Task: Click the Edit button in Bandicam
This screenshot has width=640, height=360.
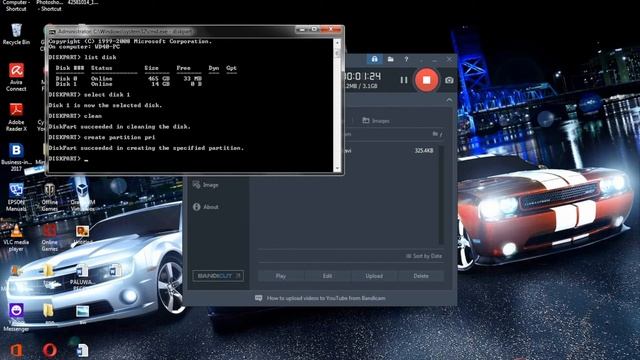Action: pos(327,276)
